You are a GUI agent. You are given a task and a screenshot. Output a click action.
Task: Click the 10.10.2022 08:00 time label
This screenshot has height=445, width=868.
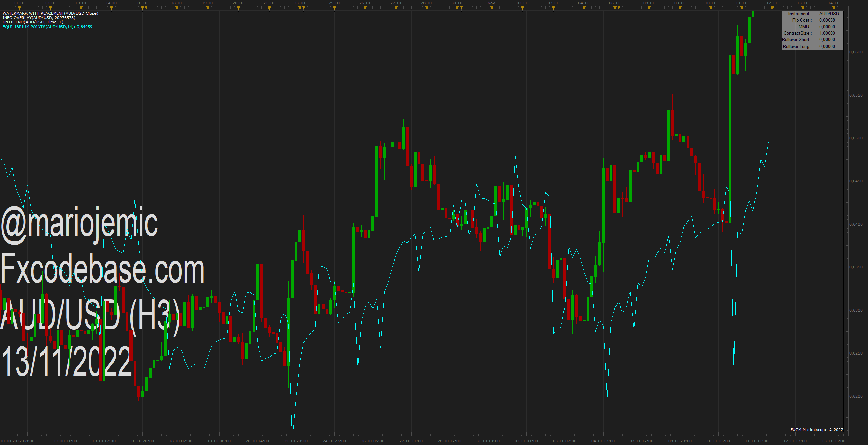[17, 441]
